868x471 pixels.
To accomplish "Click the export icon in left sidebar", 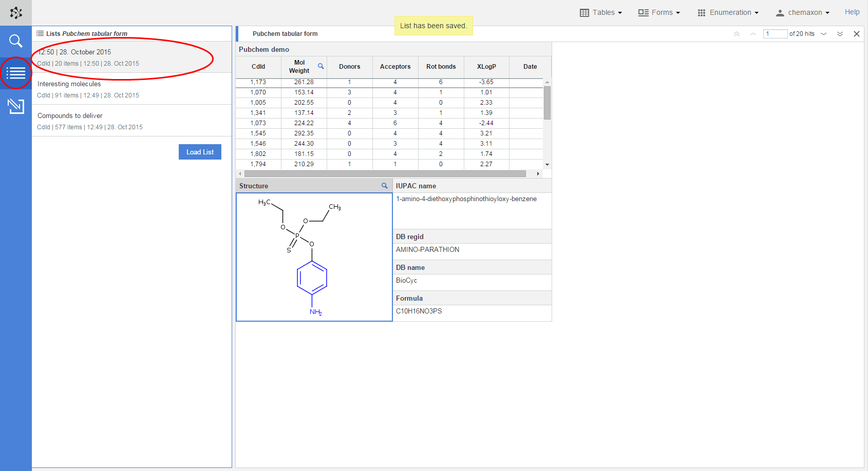I will click(16, 106).
